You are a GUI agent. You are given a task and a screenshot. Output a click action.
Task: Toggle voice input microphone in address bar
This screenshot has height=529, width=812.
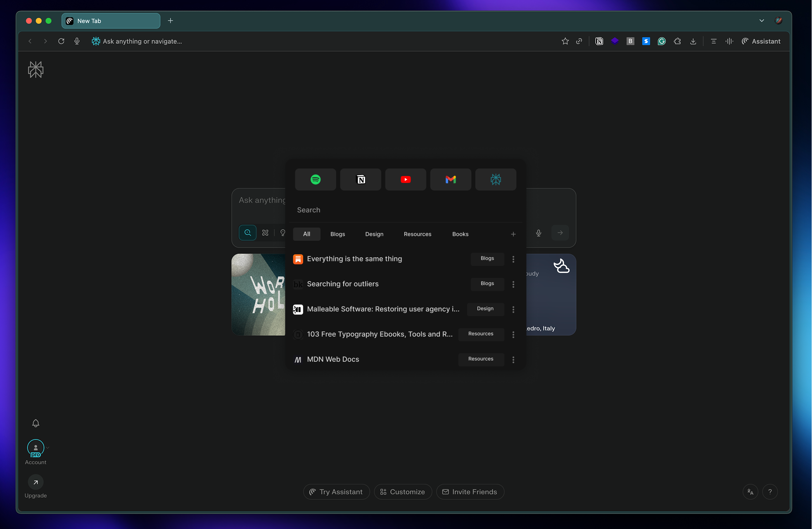tap(77, 41)
